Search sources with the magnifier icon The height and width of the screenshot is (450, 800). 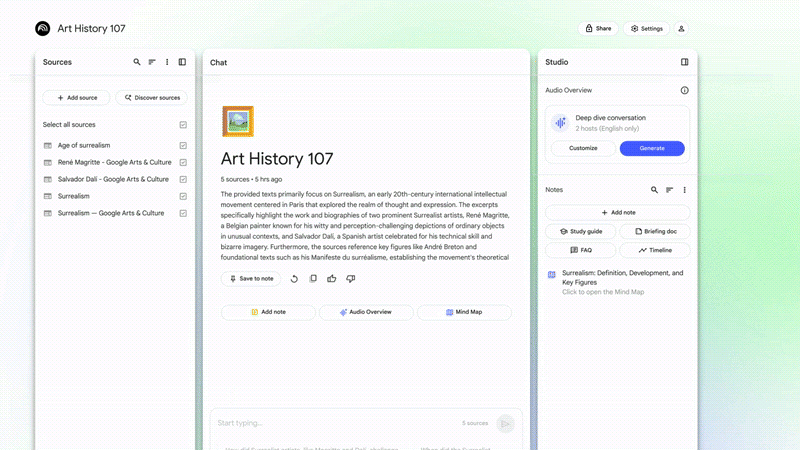137,62
